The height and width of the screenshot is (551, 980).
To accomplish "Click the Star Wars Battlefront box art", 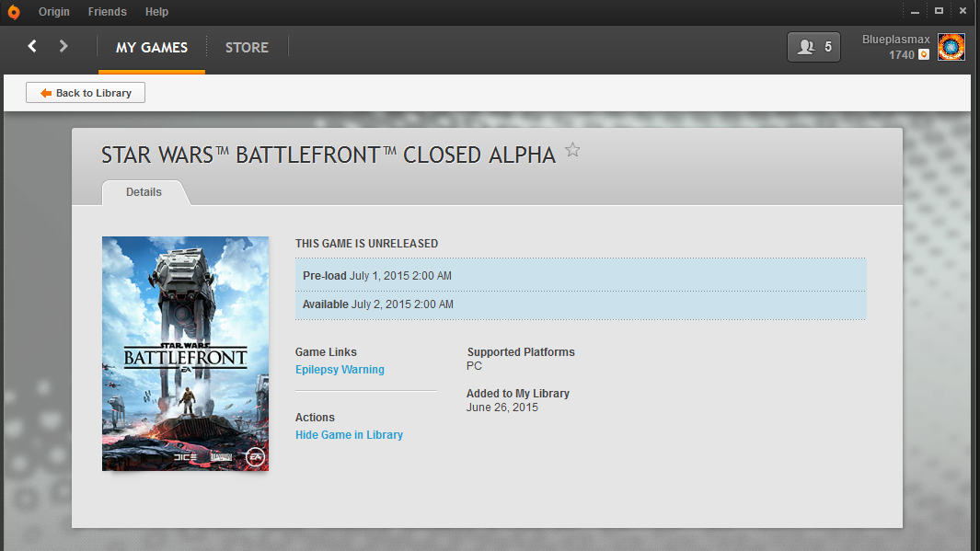I will click(x=186, y=353).
